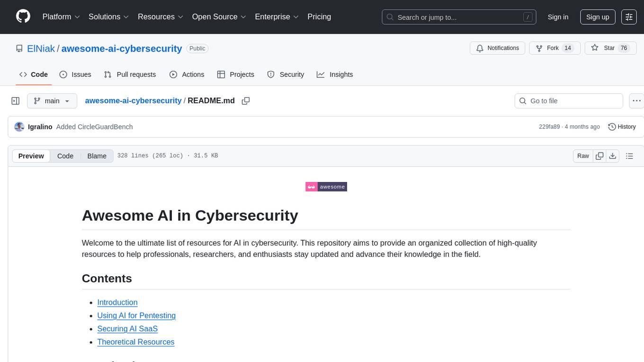Focus the Search or jump to field
Viewport: 644px width, 362px height.
pyautogui.click(x=459, y=17)
